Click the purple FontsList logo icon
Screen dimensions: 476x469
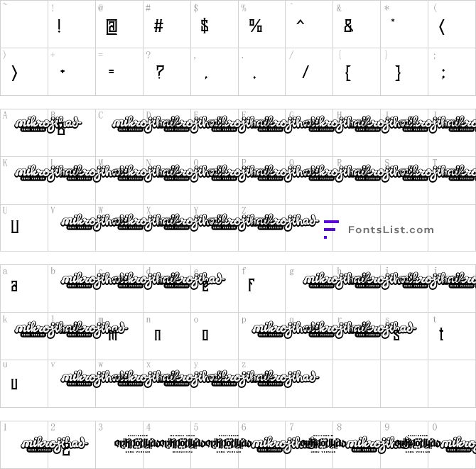[330, 229]
